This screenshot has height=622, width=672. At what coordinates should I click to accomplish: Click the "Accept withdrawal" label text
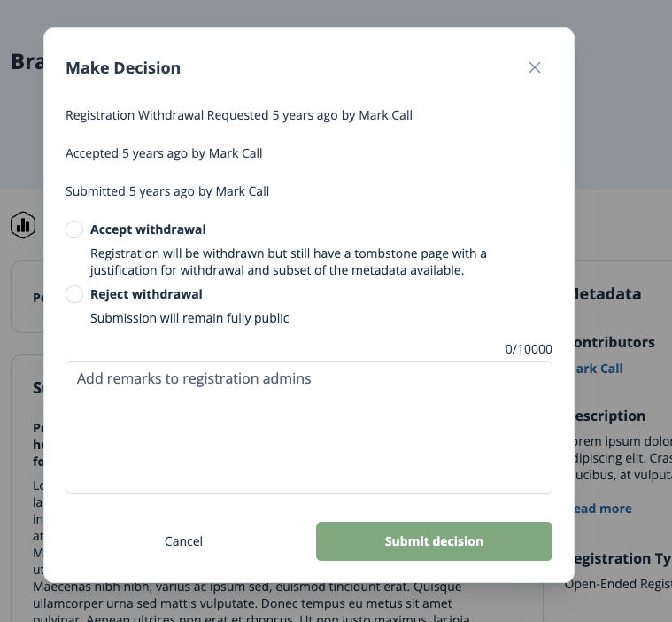pos(148,229)
